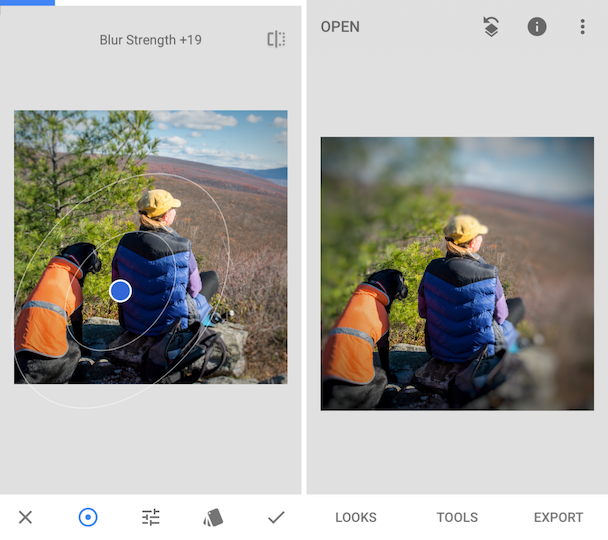This screenshot has width=608, height=540.
Task: Tap the OPEN button
Action: coord(340,27)
